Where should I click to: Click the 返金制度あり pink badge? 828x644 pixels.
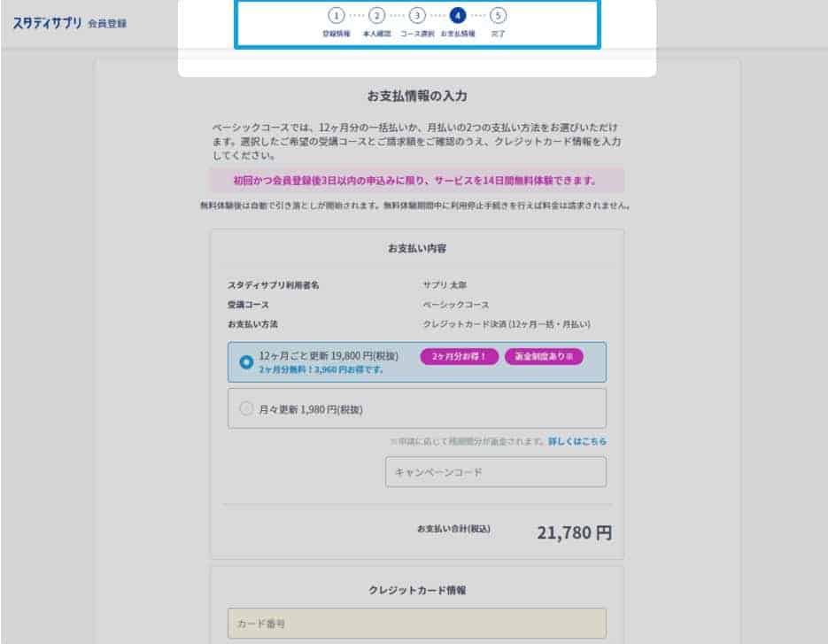pos(544,357)
